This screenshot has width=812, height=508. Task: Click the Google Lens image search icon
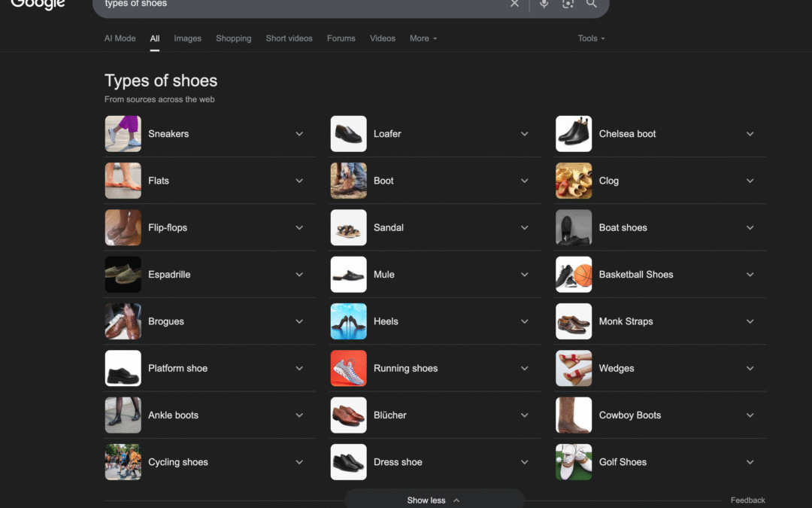point(568,4)
